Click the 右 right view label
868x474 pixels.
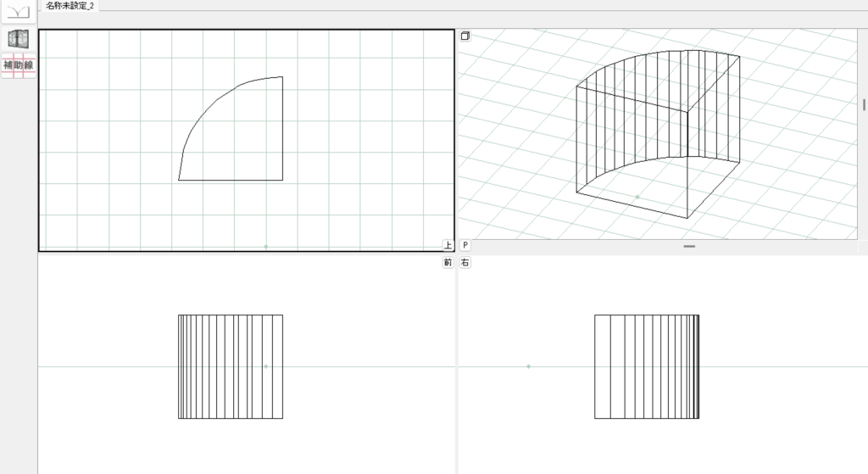[465, 263]
